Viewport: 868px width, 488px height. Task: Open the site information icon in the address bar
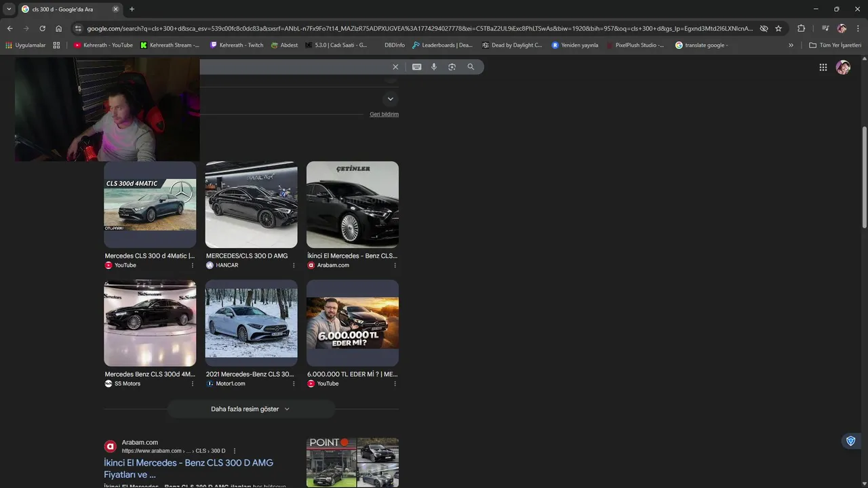(x=78, y=28)
